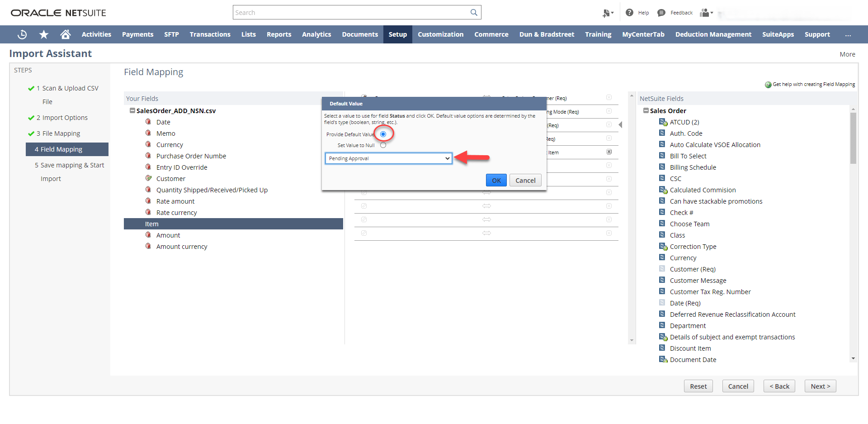Click the Next > button
Image resolution: width=868 pixels, height=424 pixels.
(820, 386)
